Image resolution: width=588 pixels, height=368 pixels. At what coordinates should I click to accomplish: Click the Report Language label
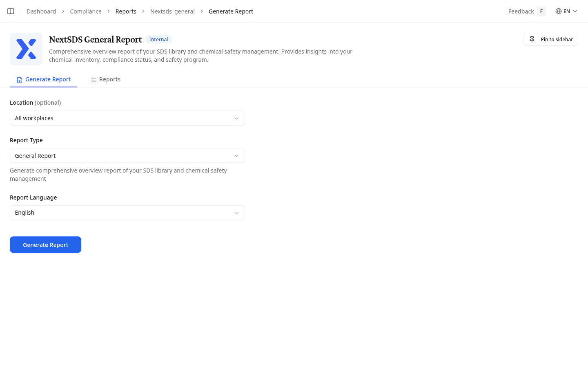[x=33, y=197]
